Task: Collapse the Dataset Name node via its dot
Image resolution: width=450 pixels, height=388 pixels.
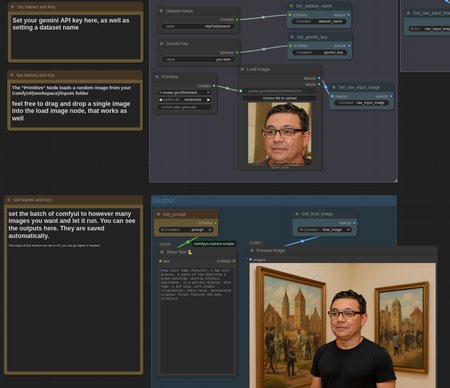Action: point(161,11)
